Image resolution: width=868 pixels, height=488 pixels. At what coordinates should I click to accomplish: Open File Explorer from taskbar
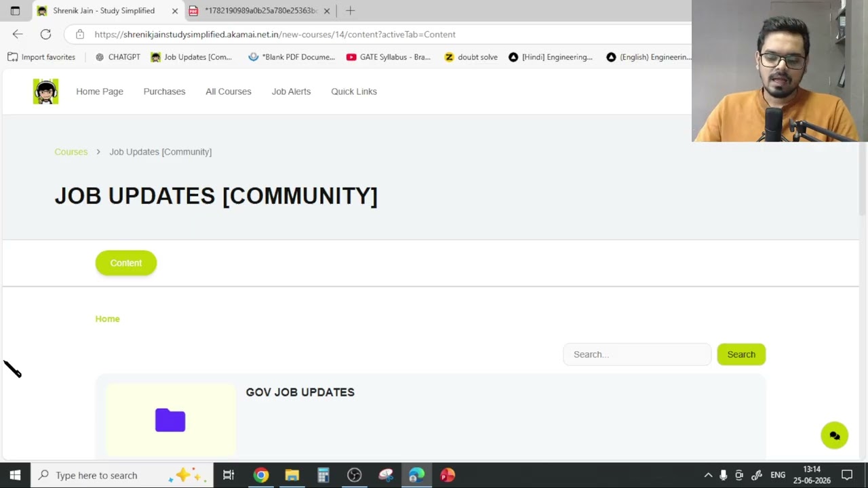292,475
